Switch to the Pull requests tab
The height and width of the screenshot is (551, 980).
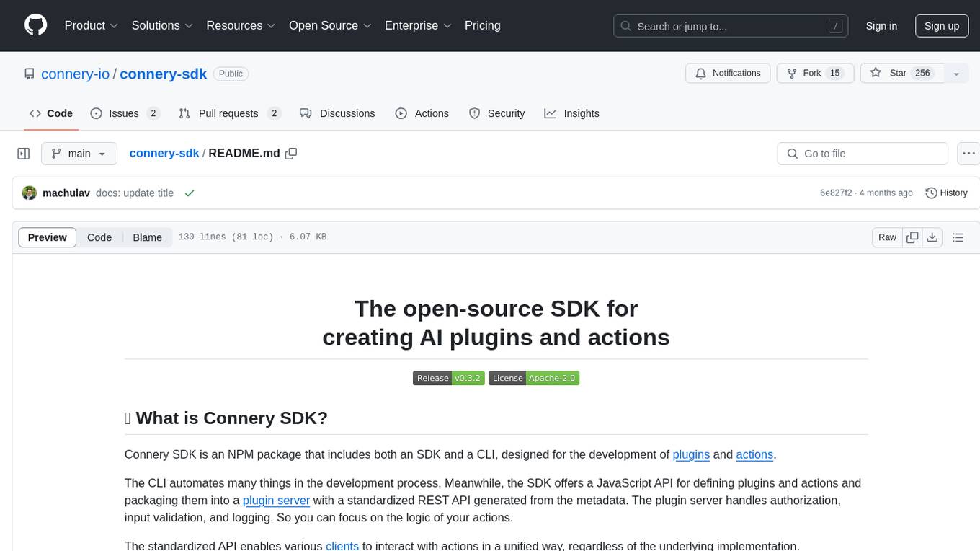click(x=230, y=113)
